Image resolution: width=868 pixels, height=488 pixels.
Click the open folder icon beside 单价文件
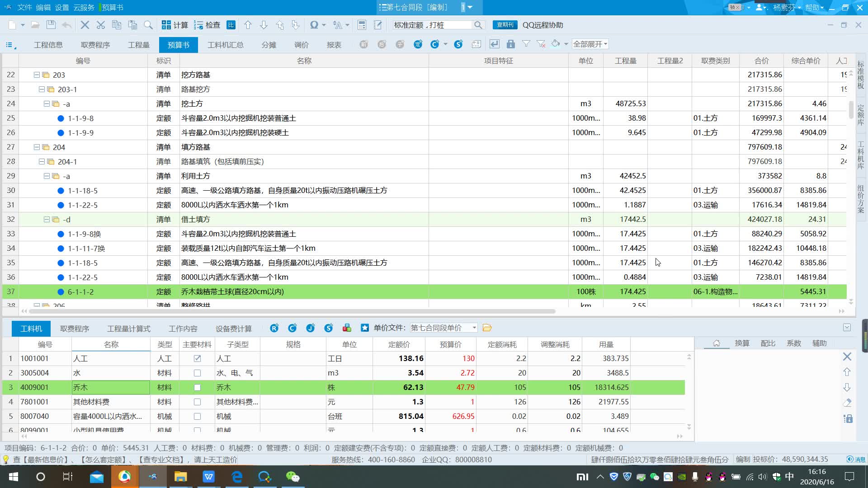[487, 328]
